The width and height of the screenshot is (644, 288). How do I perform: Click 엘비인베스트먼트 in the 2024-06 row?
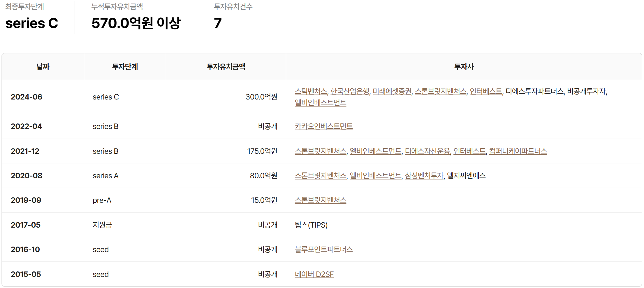click(x=320, y=103)
